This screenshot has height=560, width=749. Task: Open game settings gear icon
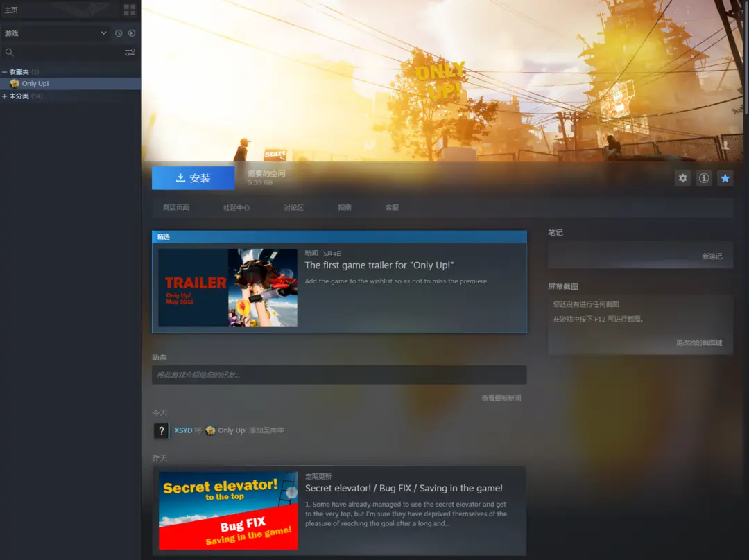coord(682,178)
